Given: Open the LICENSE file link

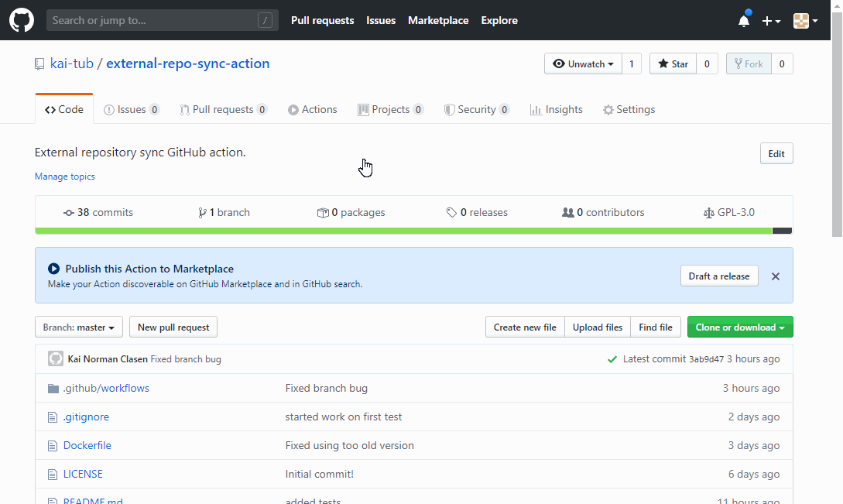Looking at the screenshot, I should (x=83, y=474).
